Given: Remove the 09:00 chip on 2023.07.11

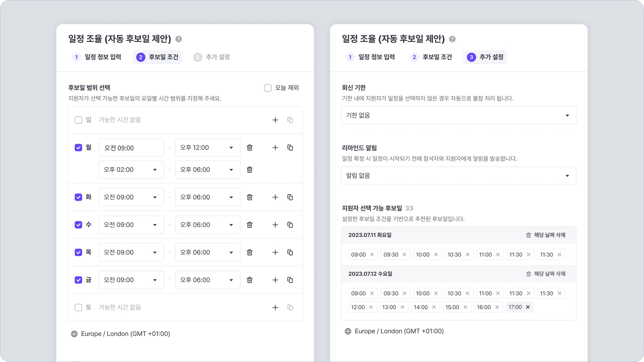Looking at the screenshot, I should [372, 255].
